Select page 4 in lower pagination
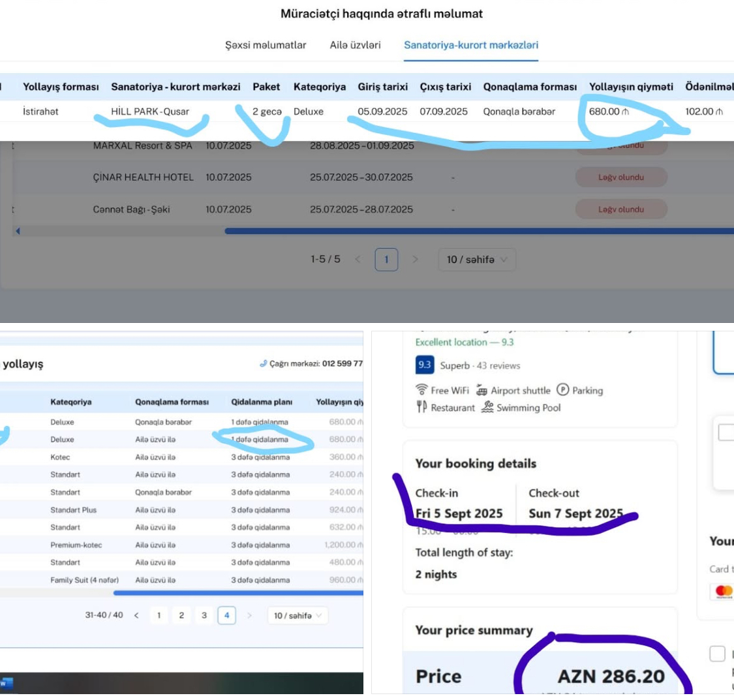 click(226, 616)
